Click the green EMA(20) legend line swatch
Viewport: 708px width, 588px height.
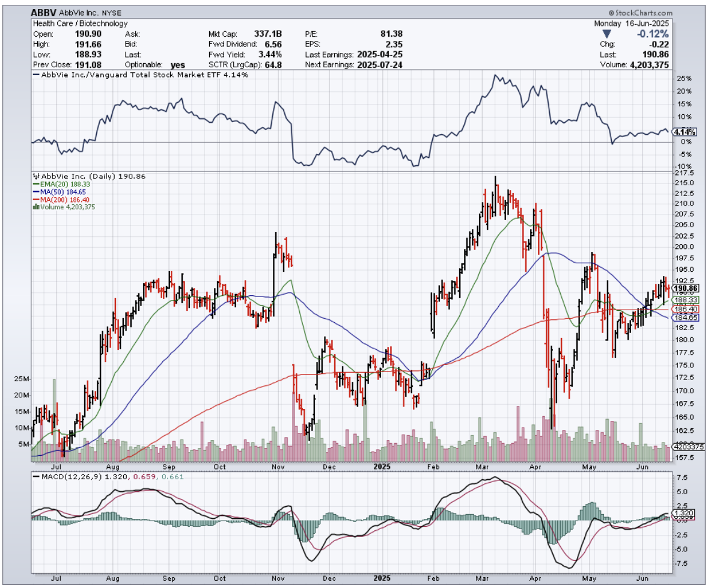[x=35, y=185]
